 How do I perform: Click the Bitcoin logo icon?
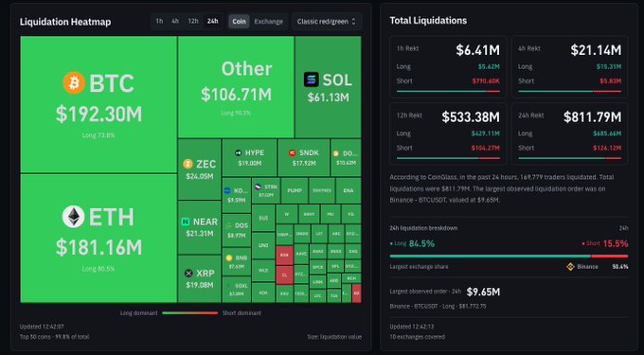[74, 83]
